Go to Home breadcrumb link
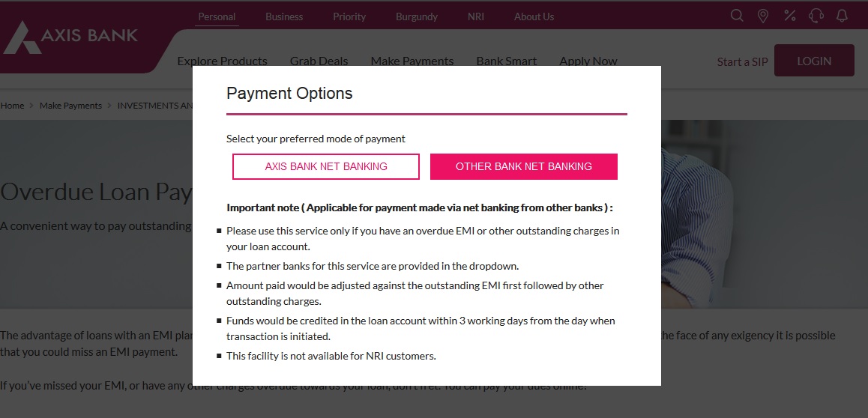This screenshot has width=868, height=418. click(12, 106)
